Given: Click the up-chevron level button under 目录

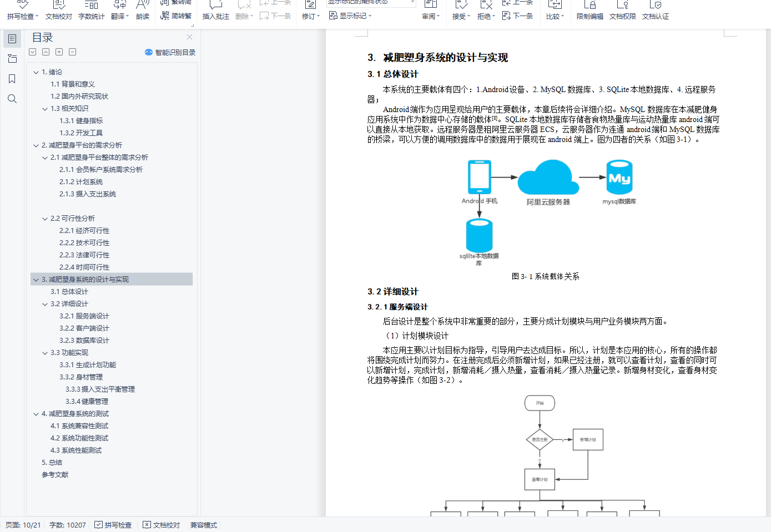Looking at the screenshot, I should pyautogui.click(x=46, y=52).
